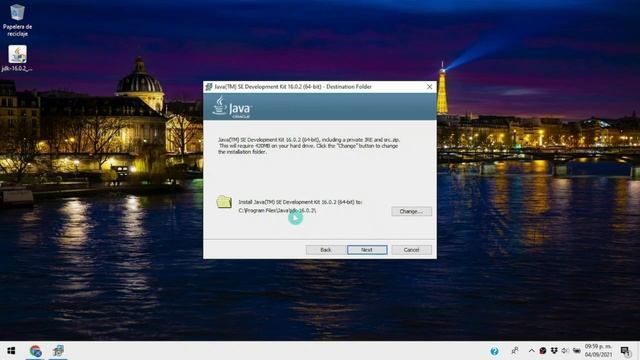
Task: Click the Java Oracle logo in banner
Action: [x=232, y=107]
